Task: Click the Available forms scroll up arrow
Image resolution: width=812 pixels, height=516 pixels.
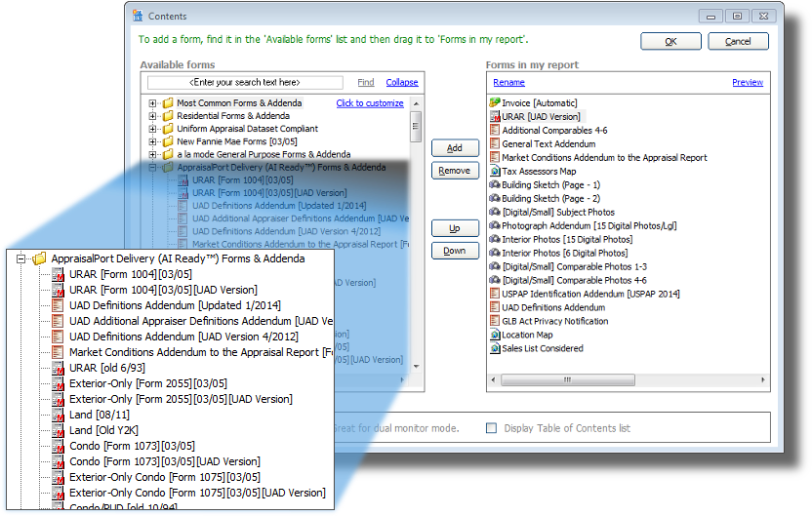Action: [416, 103]
